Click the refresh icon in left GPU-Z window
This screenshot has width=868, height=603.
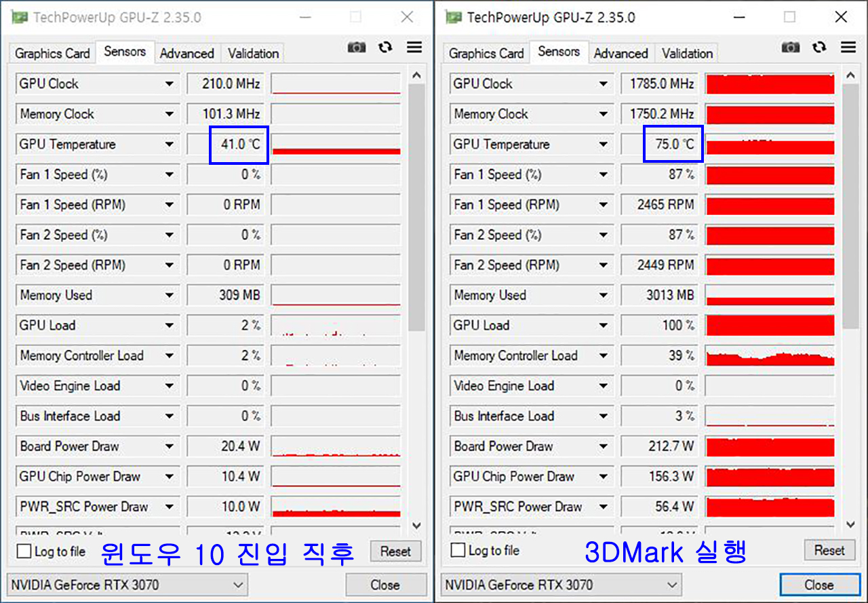385,47
